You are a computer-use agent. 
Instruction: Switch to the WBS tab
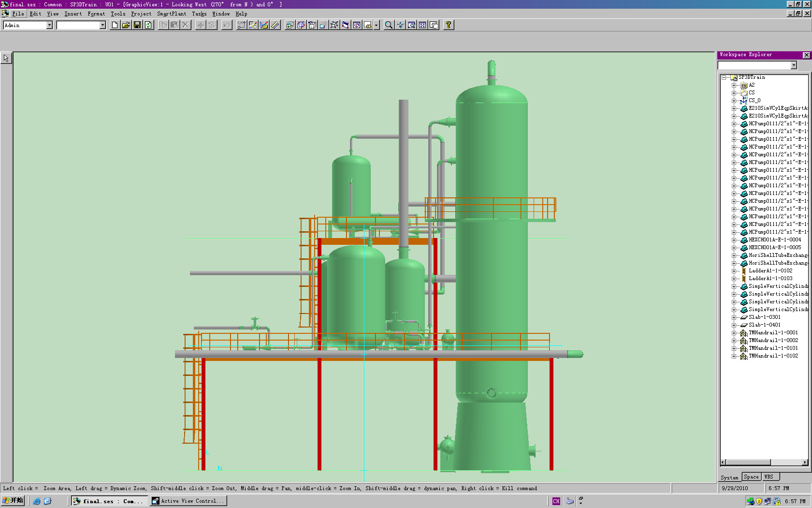coord(768,477)
